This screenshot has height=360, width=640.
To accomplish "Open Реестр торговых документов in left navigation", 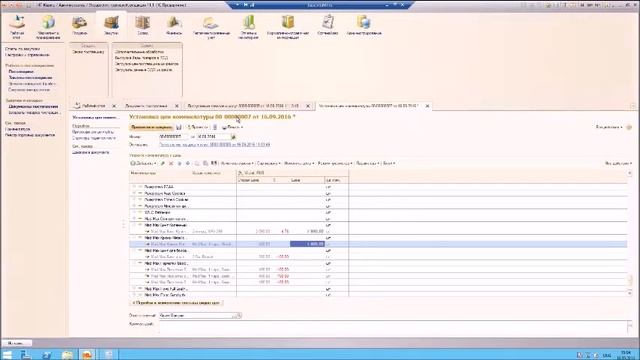I will (x=30, y=135).
